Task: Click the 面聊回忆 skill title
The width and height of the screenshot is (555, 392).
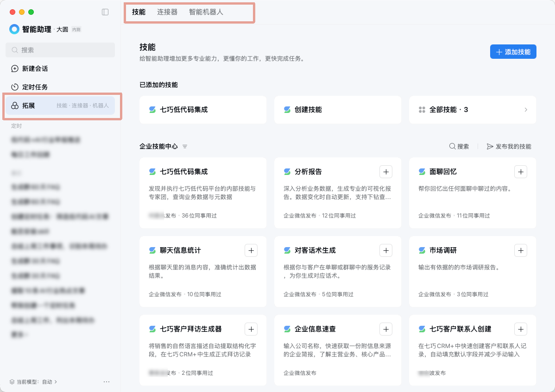Action: pos(443,172)
